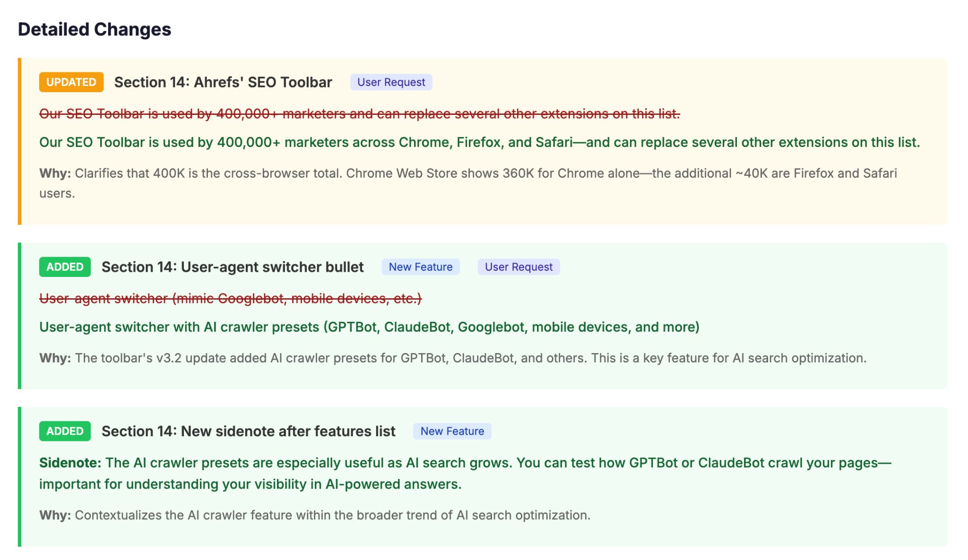Click the Detailed Changes heading

point(95,29)
